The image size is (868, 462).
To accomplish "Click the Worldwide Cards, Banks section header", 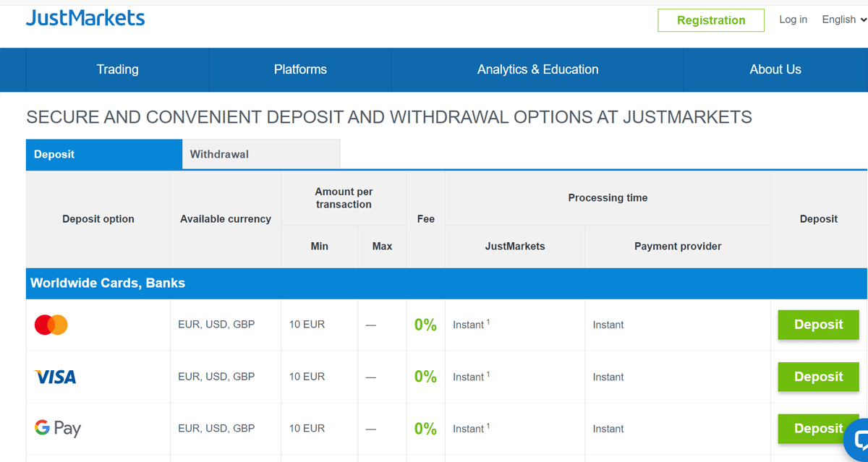I will pos(446,283).
